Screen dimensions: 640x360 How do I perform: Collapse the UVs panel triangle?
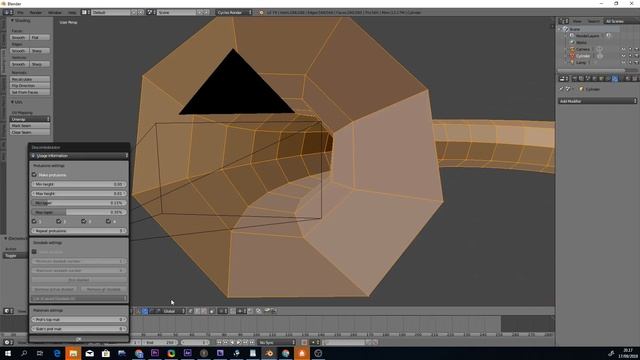pyautogui.click(x=12, y=102)
